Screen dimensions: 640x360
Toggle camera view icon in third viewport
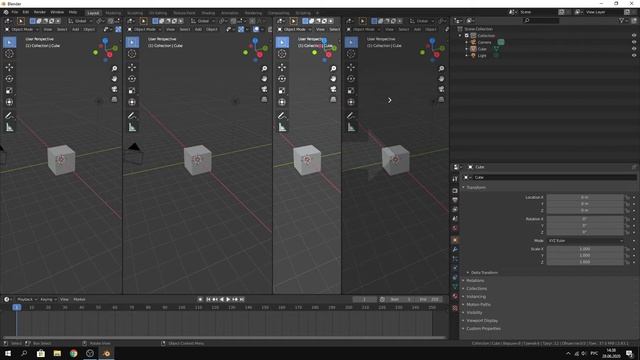point(333,89)
